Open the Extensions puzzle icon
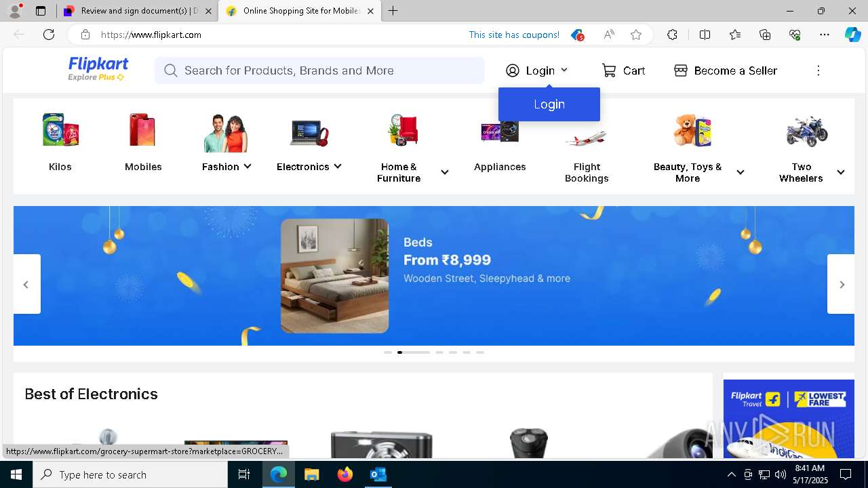The height and width of the screenshot is (488, 868). pyautogui.click(x=672, y=35)
